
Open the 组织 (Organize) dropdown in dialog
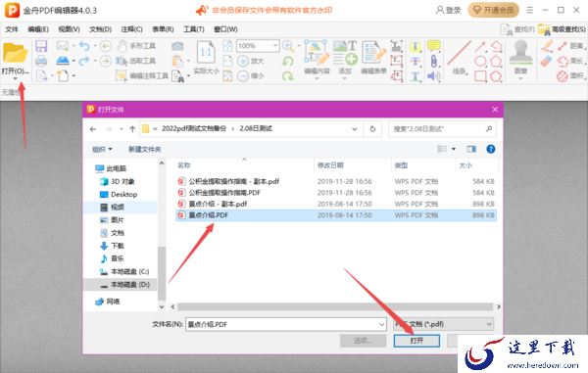[102, 149]
